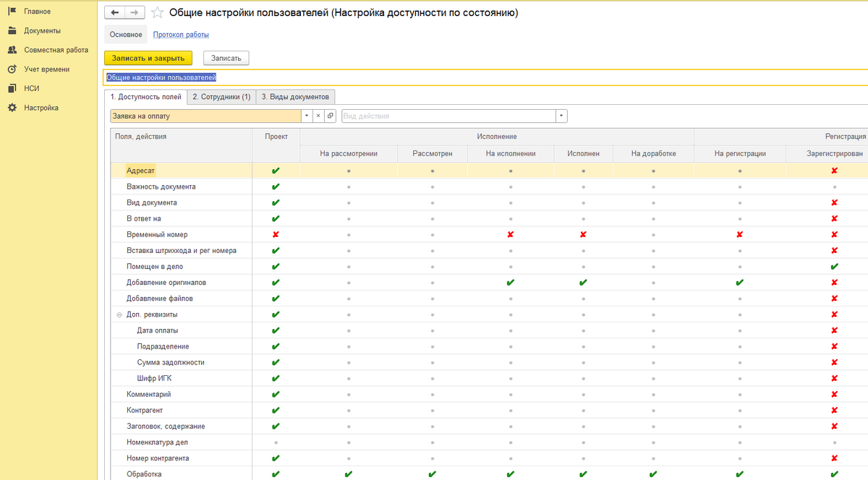Click the back navigation arrow
Image resolution: width=868 pixels, height=480 pixels.
pos(115,13)
